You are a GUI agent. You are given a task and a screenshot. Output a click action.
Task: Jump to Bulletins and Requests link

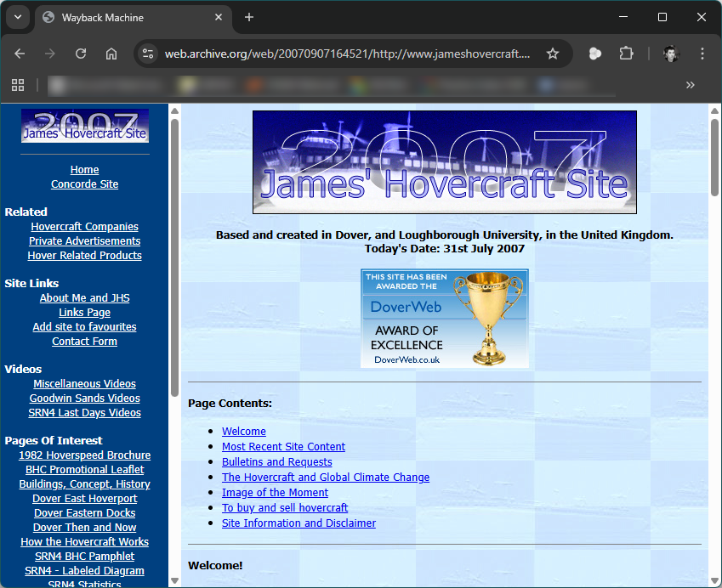(x=276, y=462)
